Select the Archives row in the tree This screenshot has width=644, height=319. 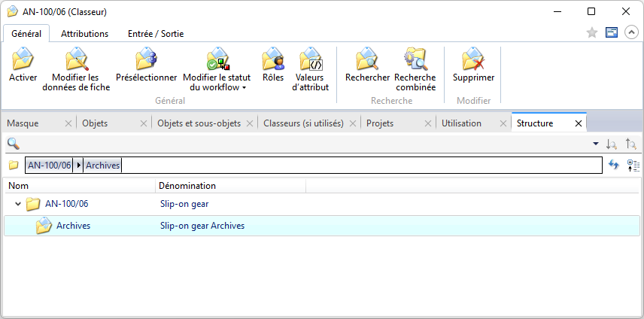click(x=322, y=226)
